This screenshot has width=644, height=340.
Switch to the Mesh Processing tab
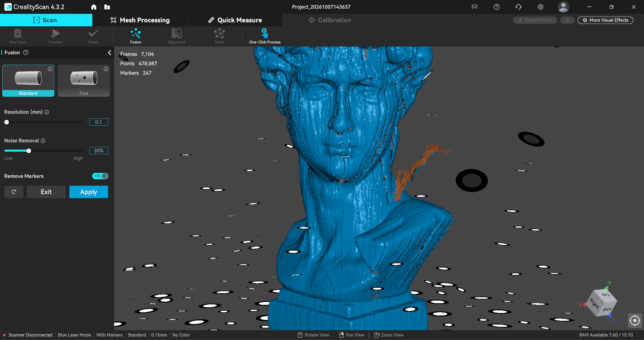[x=140, y=20]
